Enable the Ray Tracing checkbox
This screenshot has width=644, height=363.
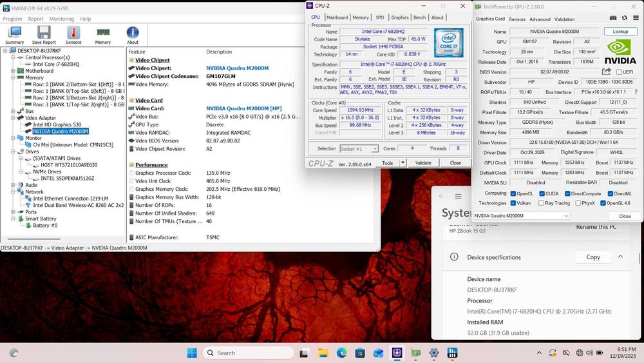[x=542, y=203]
